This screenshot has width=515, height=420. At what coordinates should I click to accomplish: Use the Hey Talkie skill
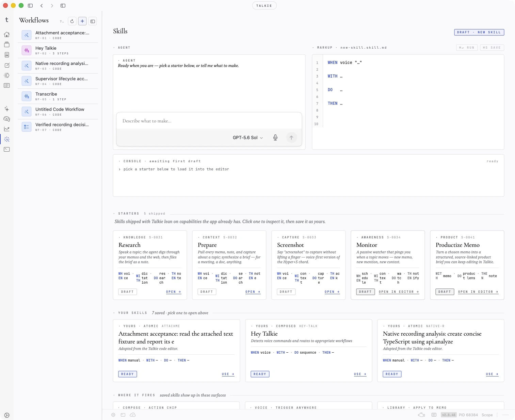point(360,374)
